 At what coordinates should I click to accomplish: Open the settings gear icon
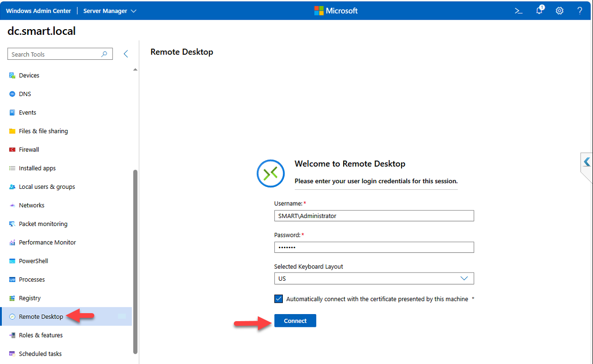coord(560,11)
